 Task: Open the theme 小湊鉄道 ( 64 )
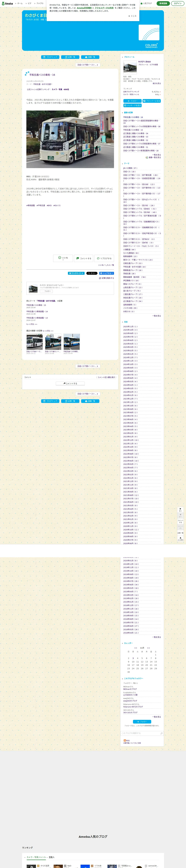tap(129, 250)
